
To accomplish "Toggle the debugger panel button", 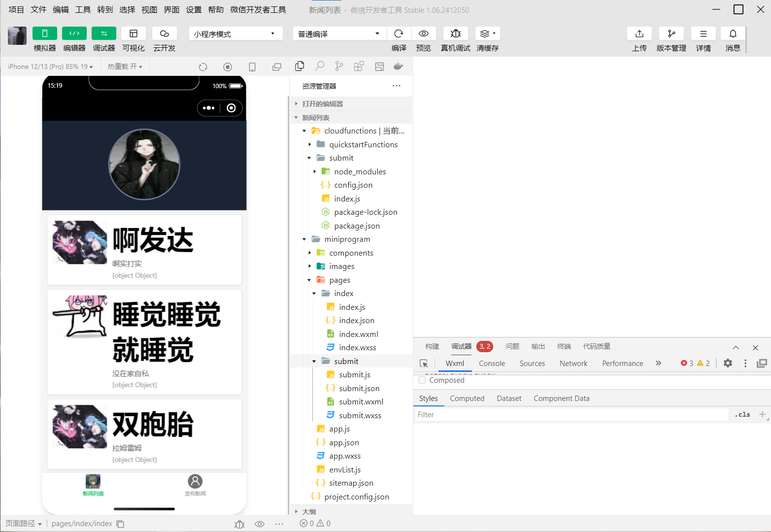I will pos(104,33).
